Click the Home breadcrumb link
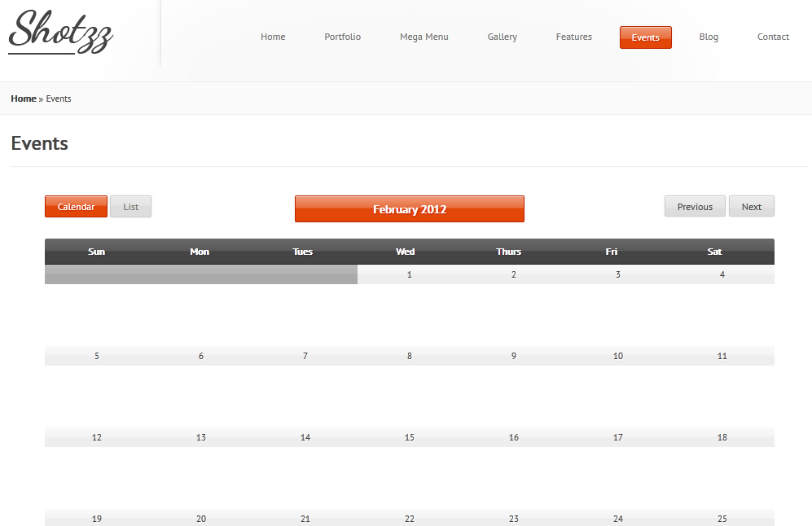The width and height of the screenshot is (812, 526). [x=24, y=99]
